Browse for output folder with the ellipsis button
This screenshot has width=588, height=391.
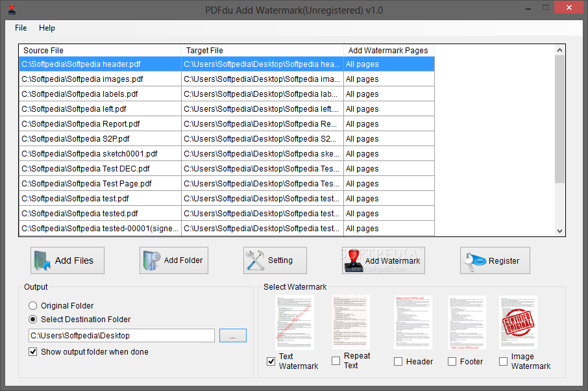click(233, 335)
